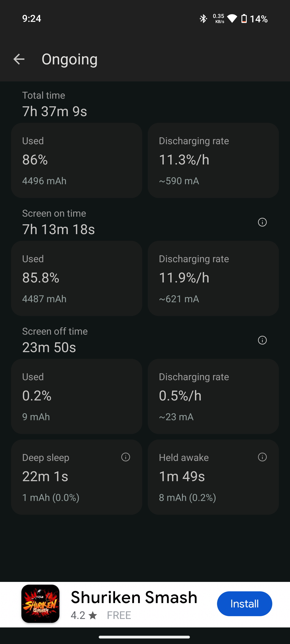This screenshot has width=290, height=644.
Task: Tap the screen-on Used 85.8% card
Action: tap(77, 279)
